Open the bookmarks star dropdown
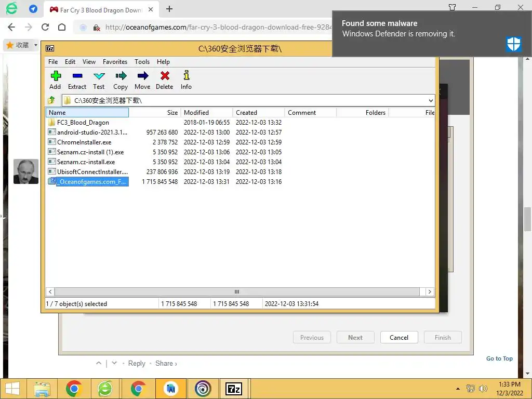 36,45
